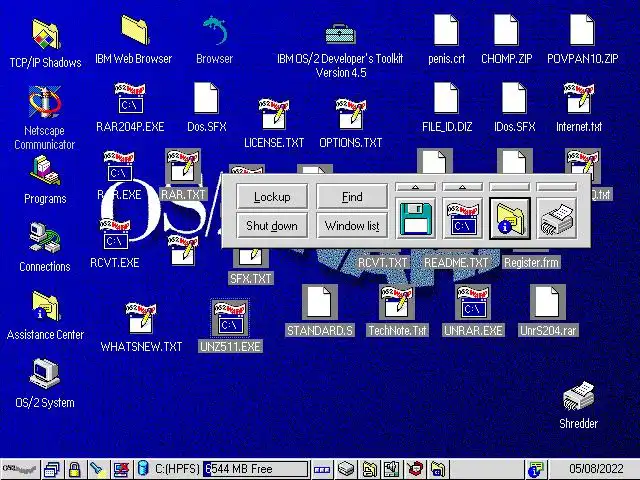
Task: Click the WarpCenter window list icon
Action: (x=51, y=469)
